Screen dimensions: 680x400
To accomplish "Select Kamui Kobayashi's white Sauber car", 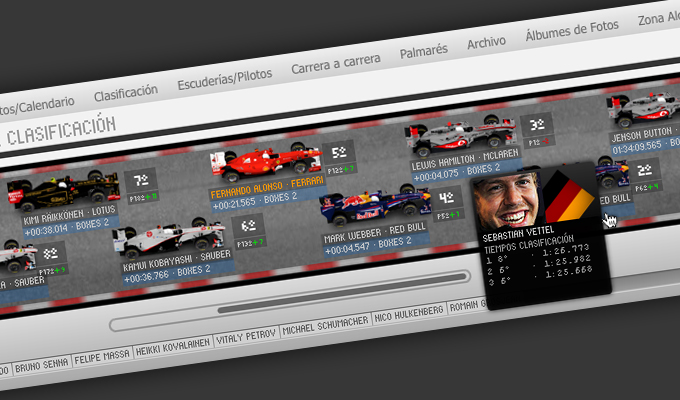I will point(169,237).
